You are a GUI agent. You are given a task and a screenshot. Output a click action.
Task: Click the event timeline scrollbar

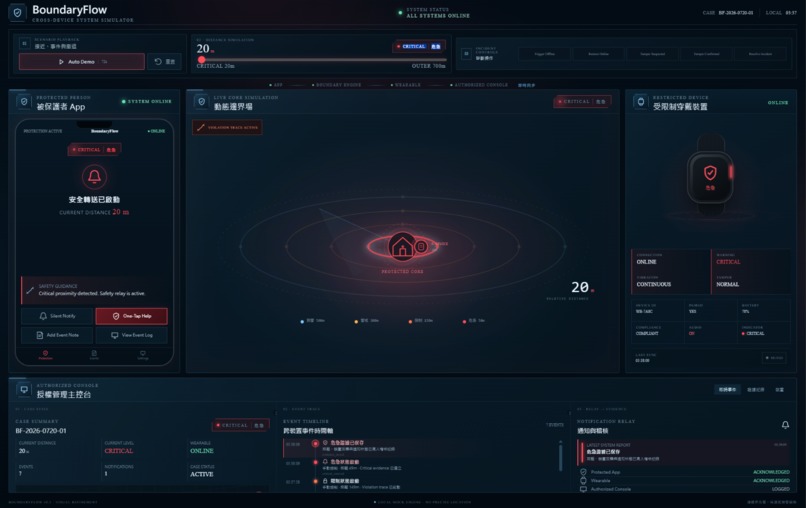click(x=560, y=455)
